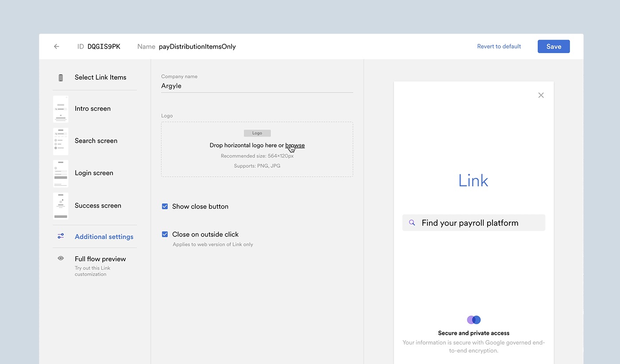Click the end-to-end encryption description text
620x364 pixels.
pos(474,346)
